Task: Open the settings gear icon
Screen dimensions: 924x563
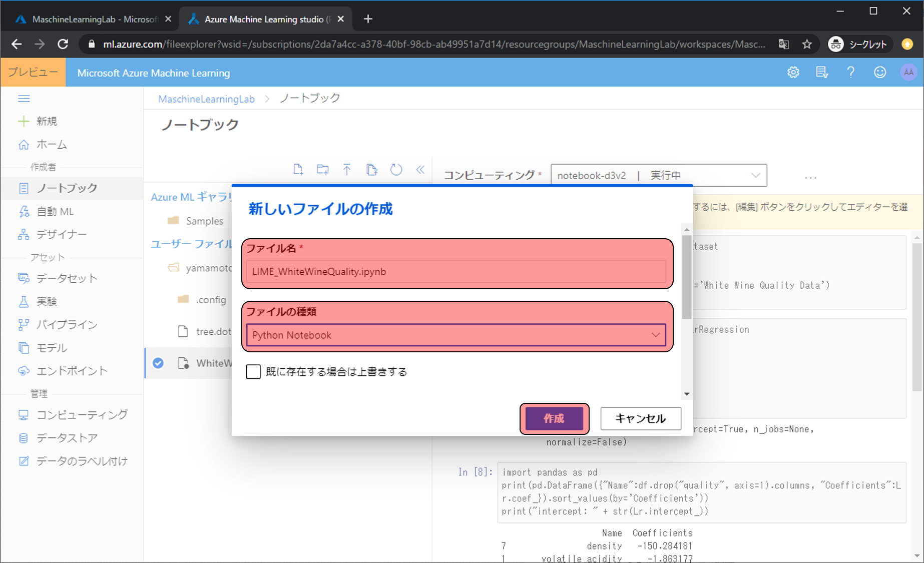Action: pyautogui.click(x=793, y=73)
